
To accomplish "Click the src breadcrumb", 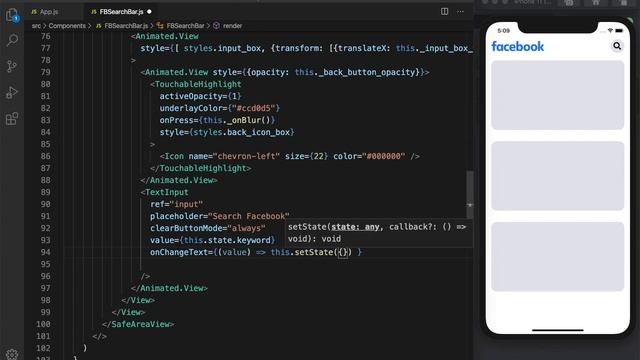I will point(36,26).
